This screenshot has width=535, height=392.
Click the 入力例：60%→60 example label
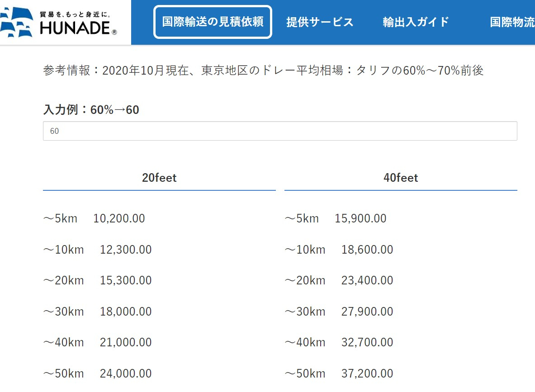point(90,109)
